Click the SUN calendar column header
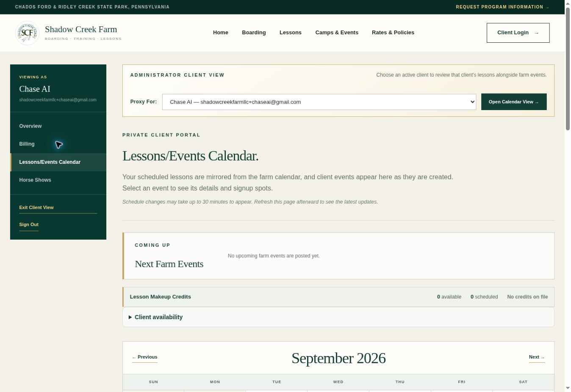The image size is (571, 392). pyautogui.click(x=153, y=382)
